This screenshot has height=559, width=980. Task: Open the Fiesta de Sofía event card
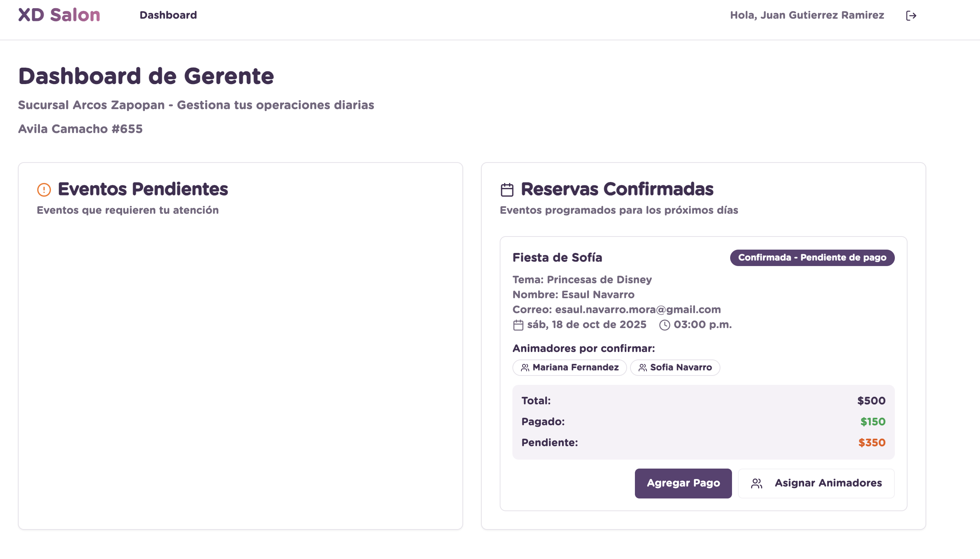557,257
